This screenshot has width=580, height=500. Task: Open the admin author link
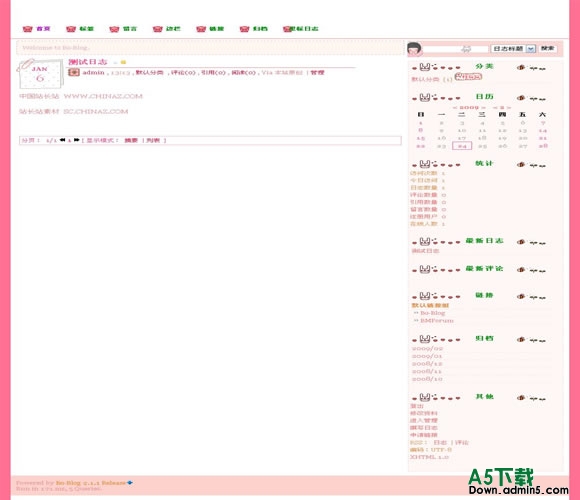tap(93, 72)
